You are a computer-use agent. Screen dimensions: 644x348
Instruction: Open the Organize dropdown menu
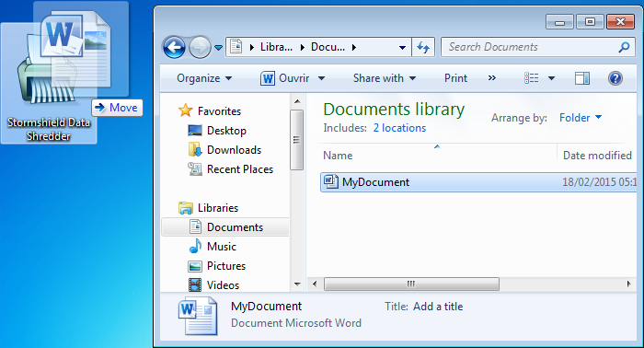204,78
